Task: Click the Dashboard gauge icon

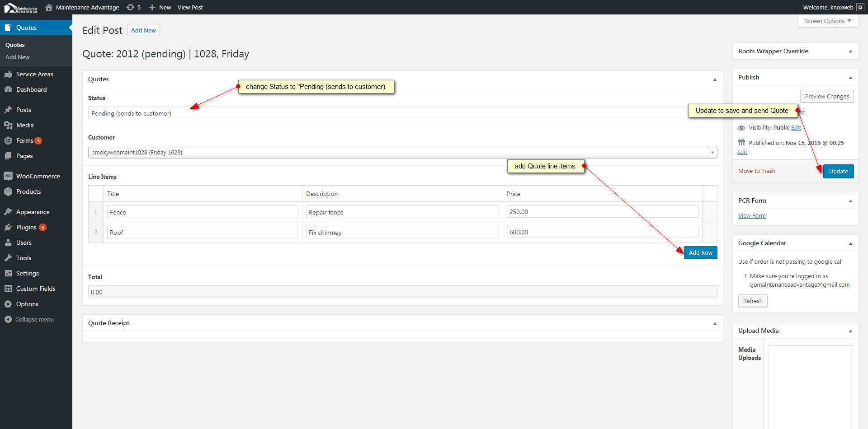Action: (8, 89)
